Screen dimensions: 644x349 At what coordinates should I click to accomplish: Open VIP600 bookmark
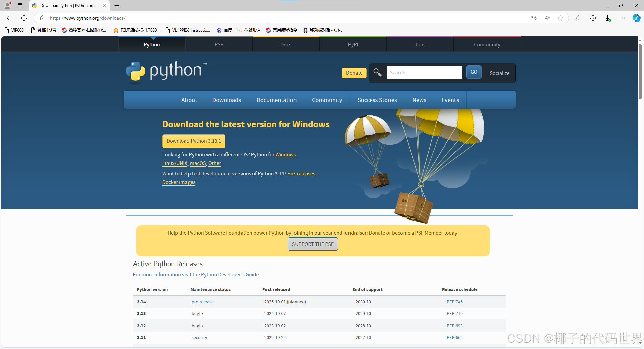(14, 30)
